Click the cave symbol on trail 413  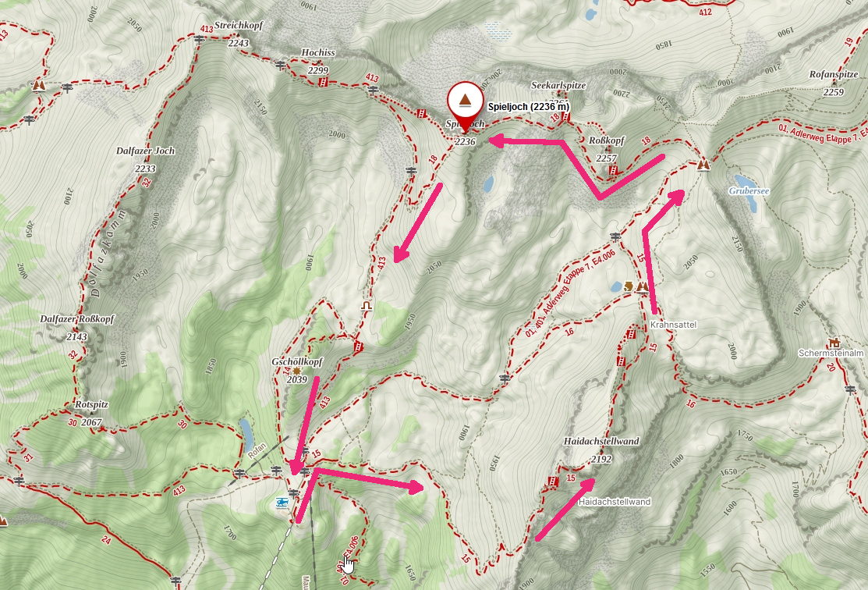click(x=366, y=305)
